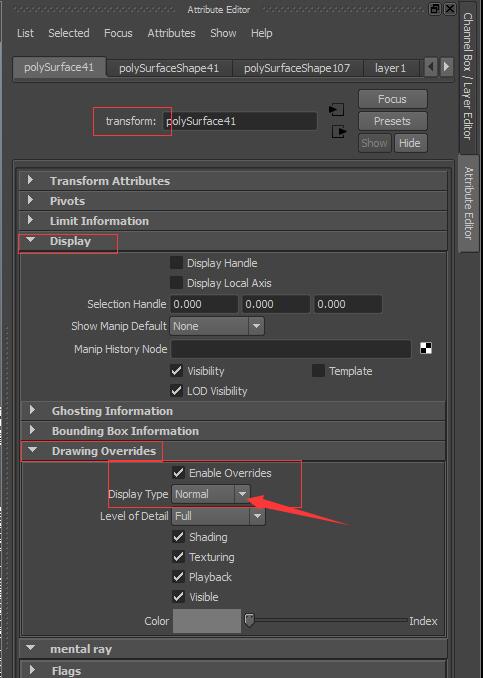Float the Attribute Editor panel

(x=435, y=9)
